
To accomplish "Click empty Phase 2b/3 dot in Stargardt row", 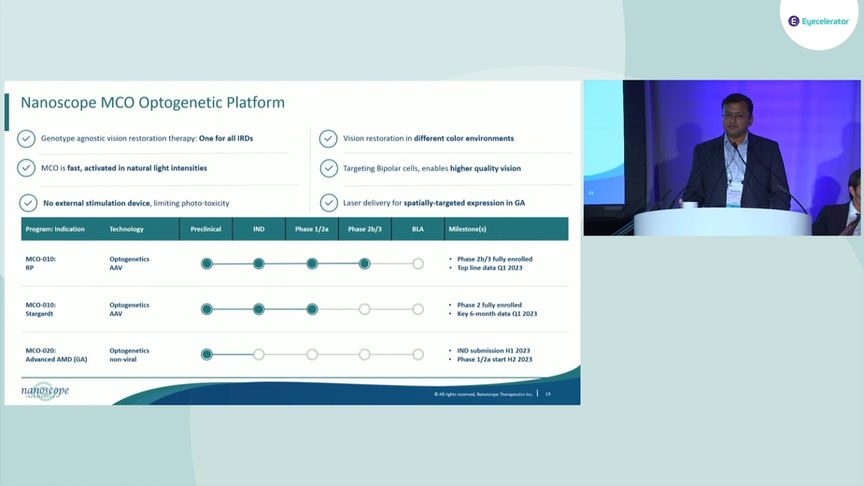I will (364, 309).
